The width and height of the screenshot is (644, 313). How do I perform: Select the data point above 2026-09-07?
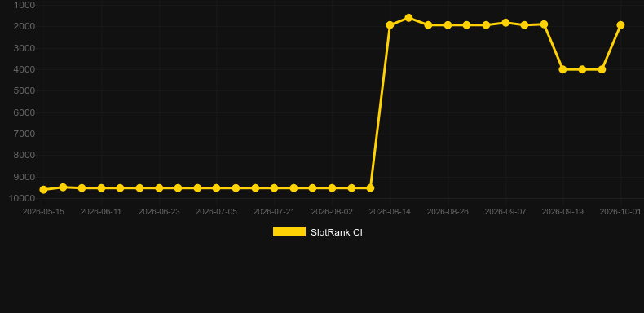click(x=505, y=23)
